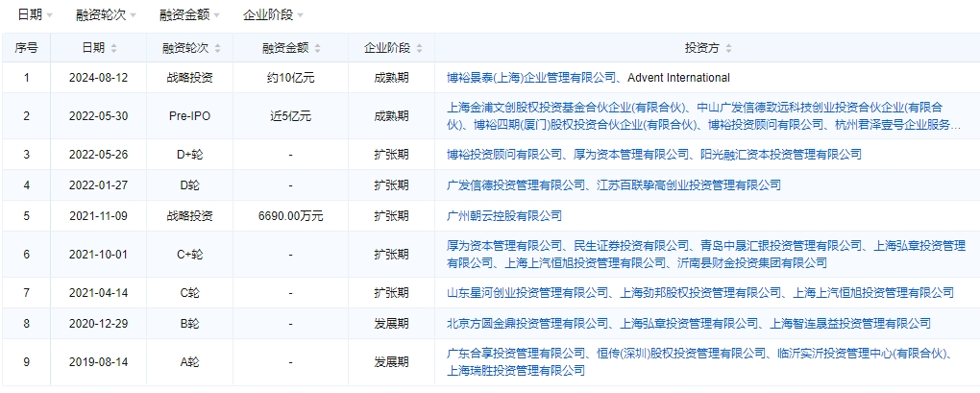The image size is (980, 393).
Task: Open 上海智连晟益投资管理有限公司 link
Action: pos(850,323)
